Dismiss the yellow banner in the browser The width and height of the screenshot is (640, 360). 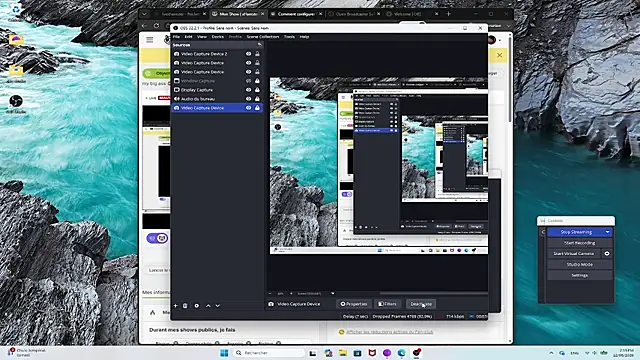pos(499,55)
